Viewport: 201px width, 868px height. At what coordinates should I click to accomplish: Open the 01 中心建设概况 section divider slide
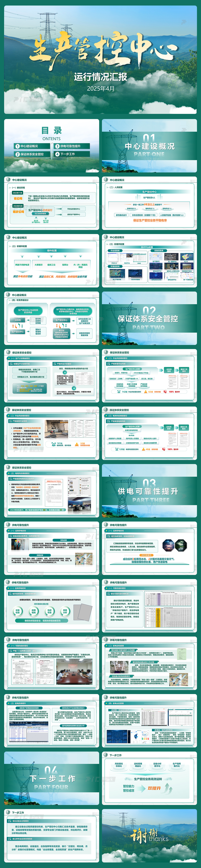[x=149, y=146]
